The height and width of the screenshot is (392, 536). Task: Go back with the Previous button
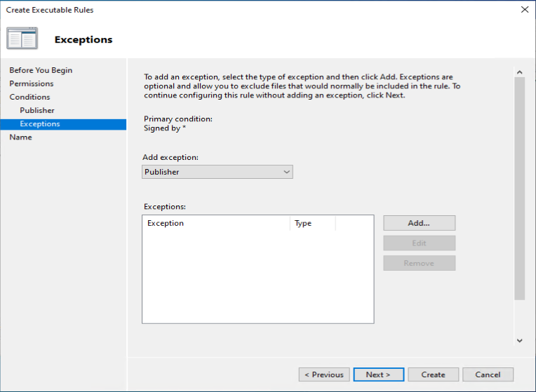coord(324,374)
